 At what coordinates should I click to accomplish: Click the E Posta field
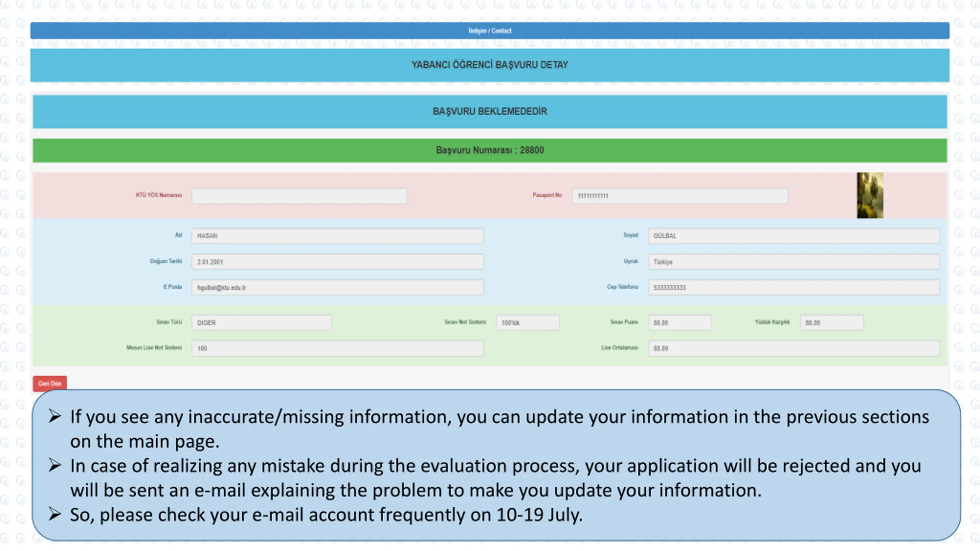(338, 287)
